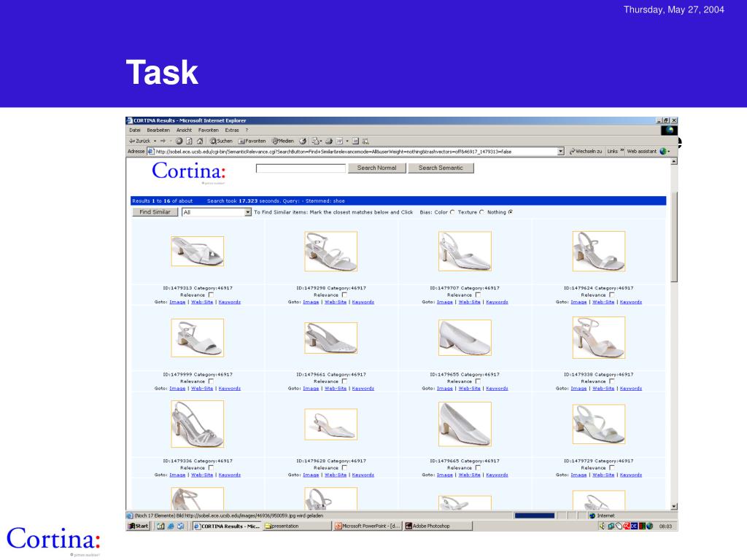The image size is (747, 560).
Task: Open Image link for ID:1479313
Action: tap(177, 302)
